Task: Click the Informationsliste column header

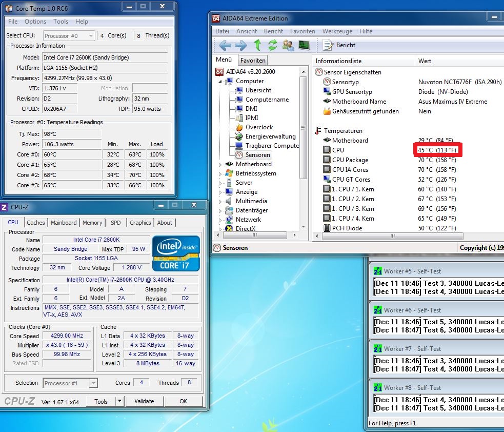Action: (x=363, y=61)
